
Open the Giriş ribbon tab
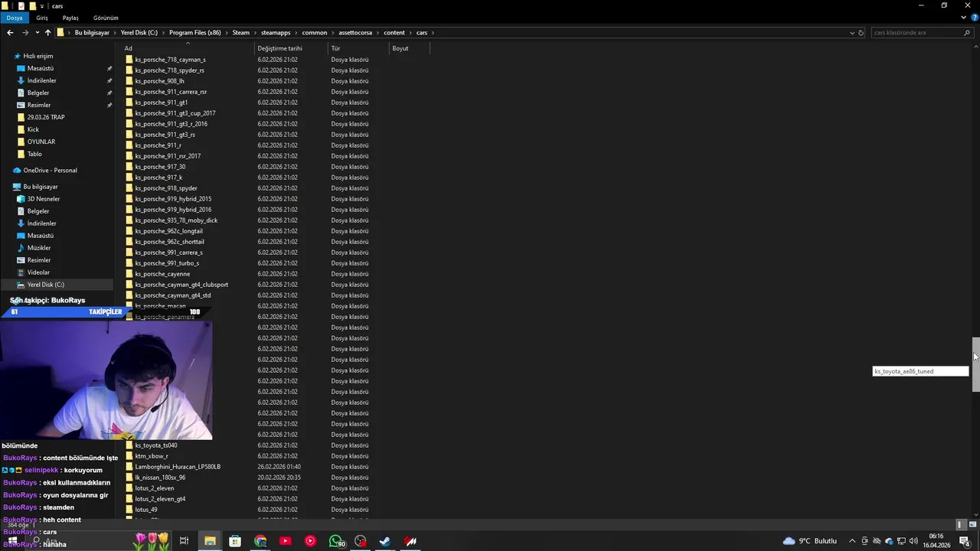point(42,18)
